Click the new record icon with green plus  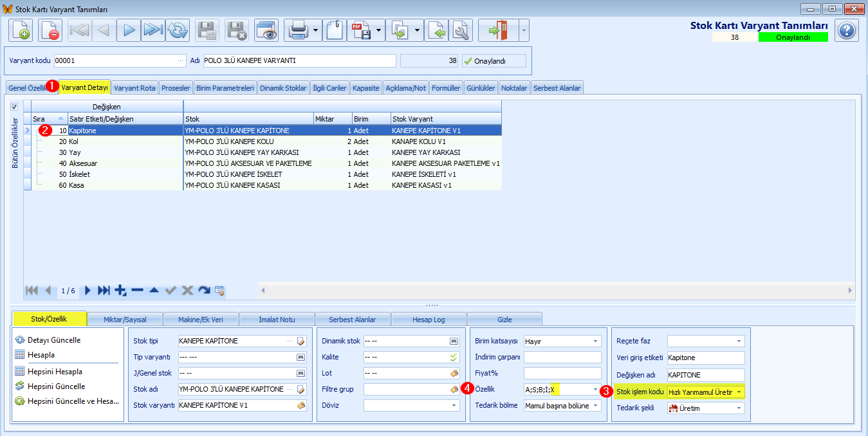[21, 30]
